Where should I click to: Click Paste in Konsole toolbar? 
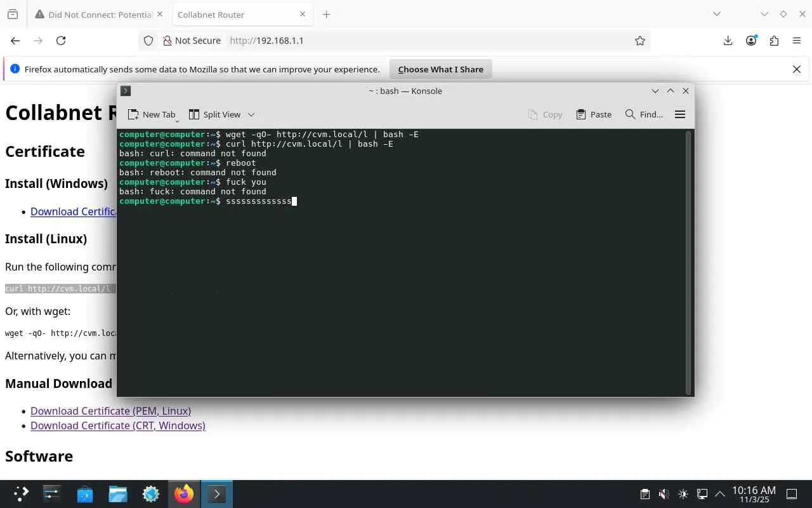click(x=594, y=114)
